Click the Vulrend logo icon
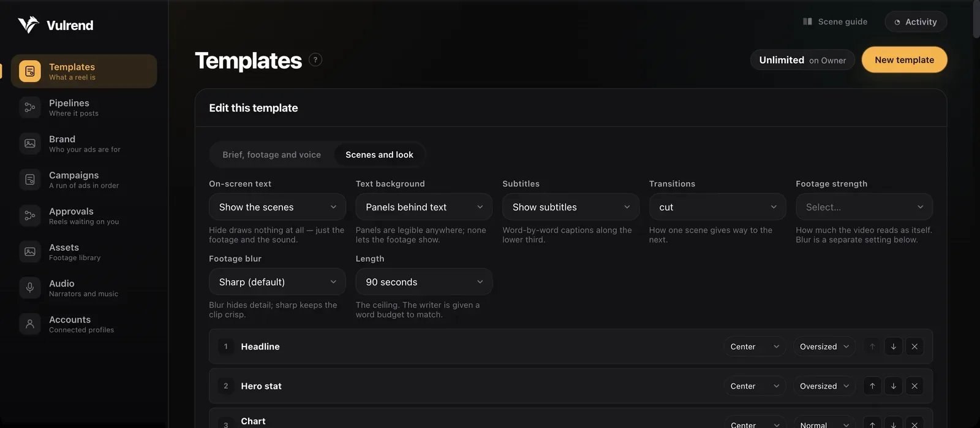 (x=28, y=25)
